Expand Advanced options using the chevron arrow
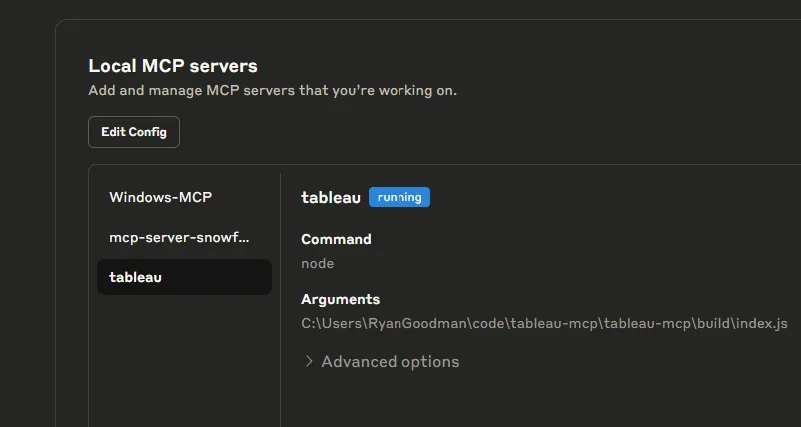Screen dimensions: 801x427 (309, 362)
